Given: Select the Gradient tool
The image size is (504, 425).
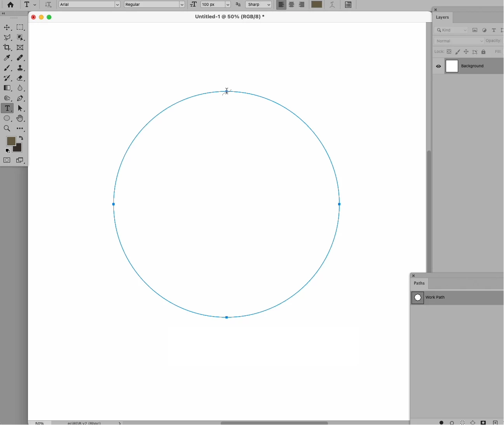Looking at the screenshot, I should pos(7,88).
